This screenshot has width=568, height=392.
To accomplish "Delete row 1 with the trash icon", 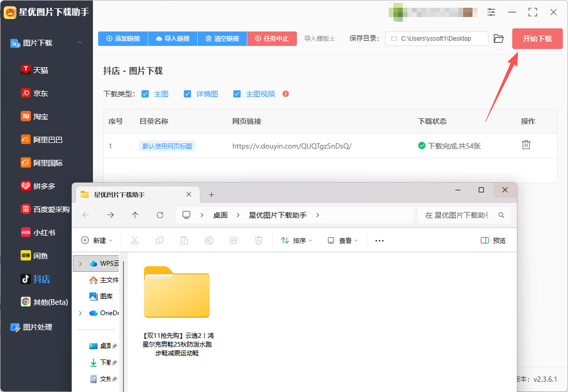I will 526,145.
